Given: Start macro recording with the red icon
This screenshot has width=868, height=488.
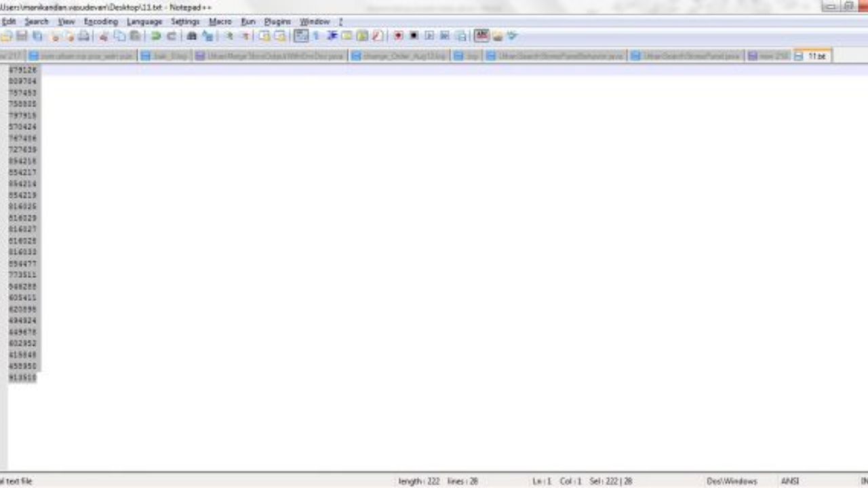Looking at the screenshot, I should (398, 36).
